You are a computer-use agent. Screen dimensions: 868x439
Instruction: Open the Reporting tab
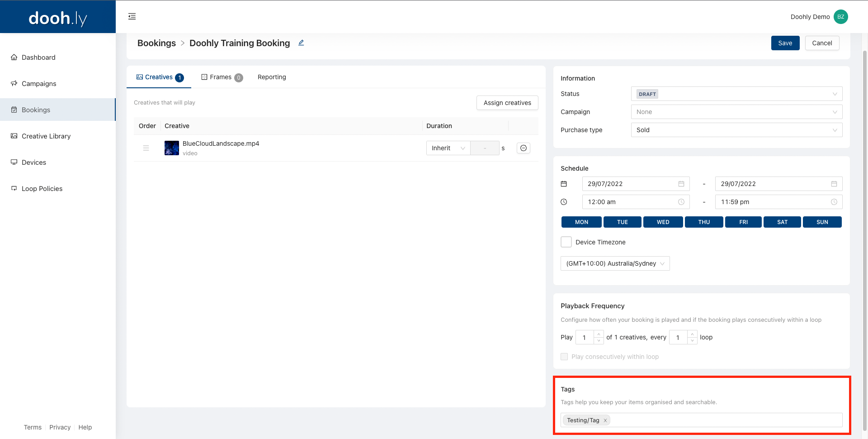pos(272,77)
